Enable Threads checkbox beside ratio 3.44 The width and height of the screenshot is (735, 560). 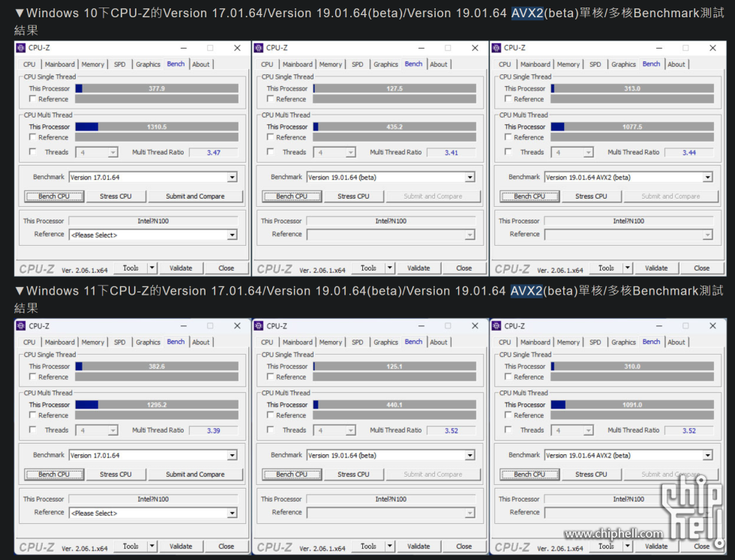point(508,152)
